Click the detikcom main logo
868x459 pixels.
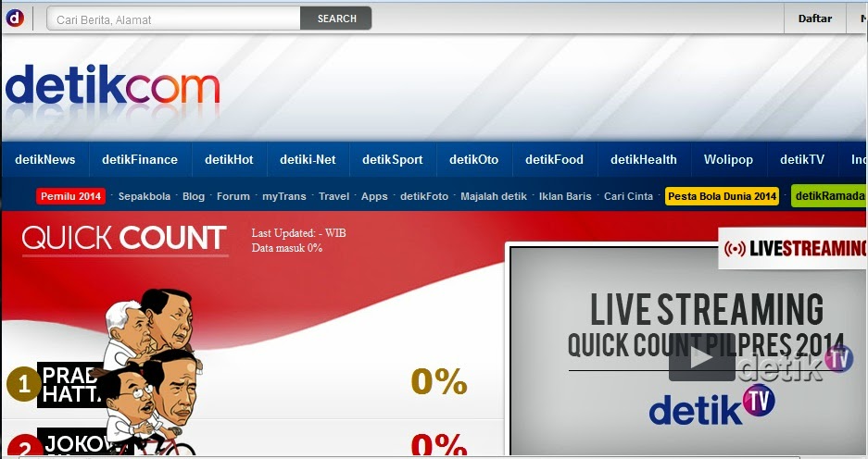pyautogui.click(x=112, y=84)
